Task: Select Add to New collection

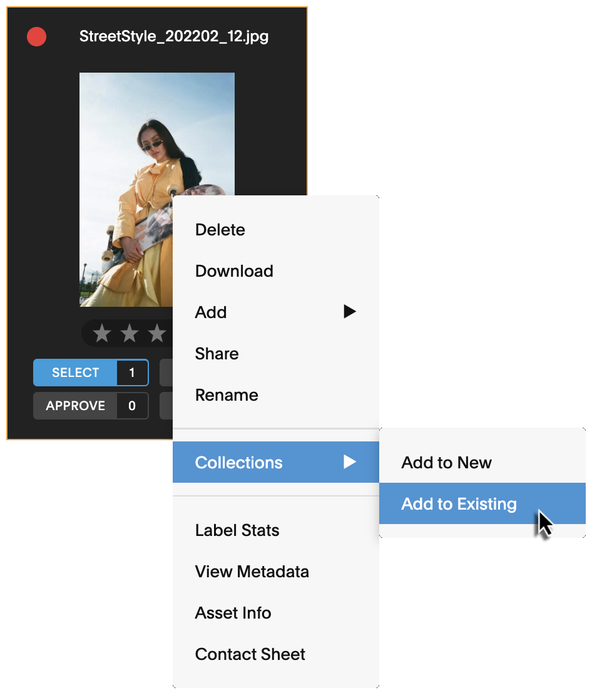Action: pos(482,463)
